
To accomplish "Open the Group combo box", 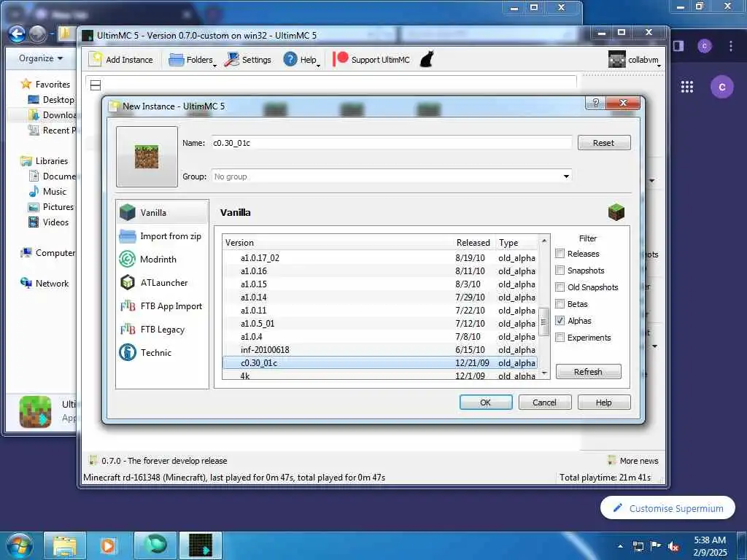I will tap(392, 176).
